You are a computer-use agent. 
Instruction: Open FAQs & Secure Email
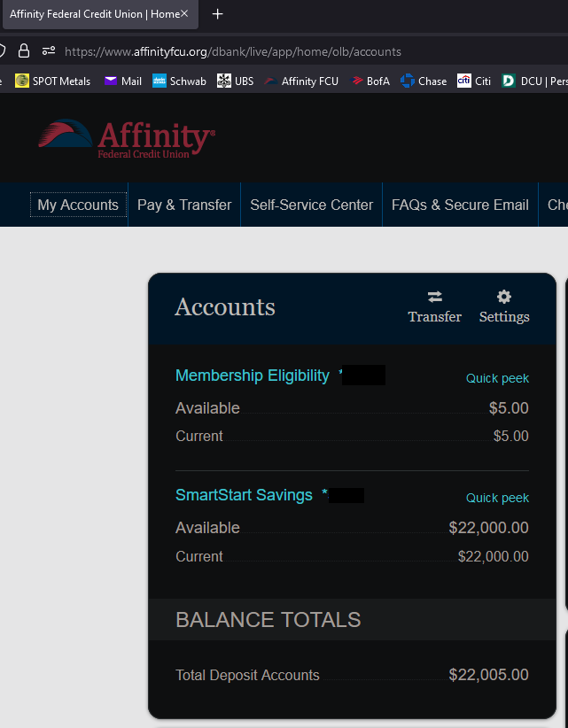[460, 205]
